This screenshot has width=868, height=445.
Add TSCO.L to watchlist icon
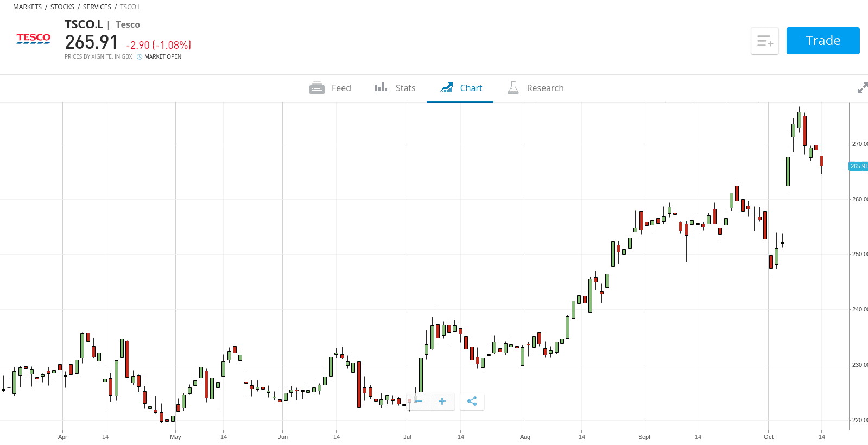coord(765,41)
